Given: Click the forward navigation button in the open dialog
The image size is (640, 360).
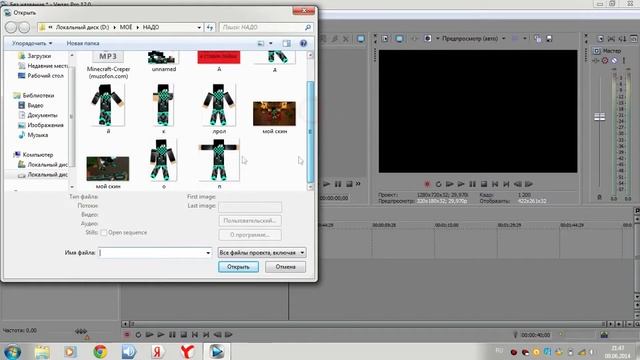Looking at the screenshot, I should coord(24,27).
